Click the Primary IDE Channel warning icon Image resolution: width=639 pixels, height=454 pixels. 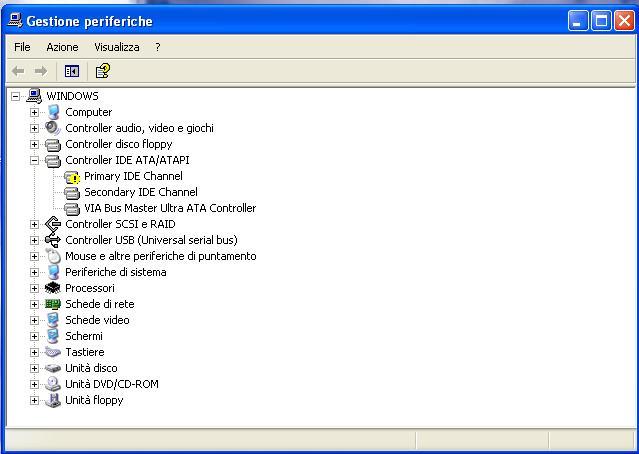72,176
